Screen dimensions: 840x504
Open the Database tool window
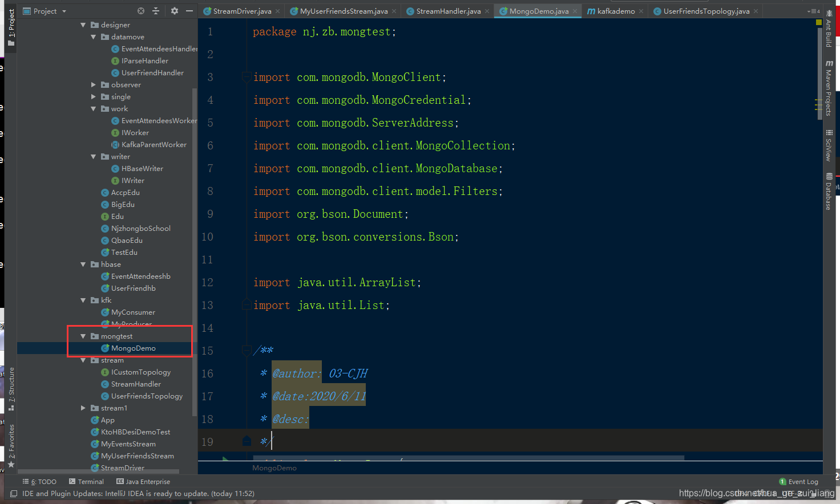829,191
